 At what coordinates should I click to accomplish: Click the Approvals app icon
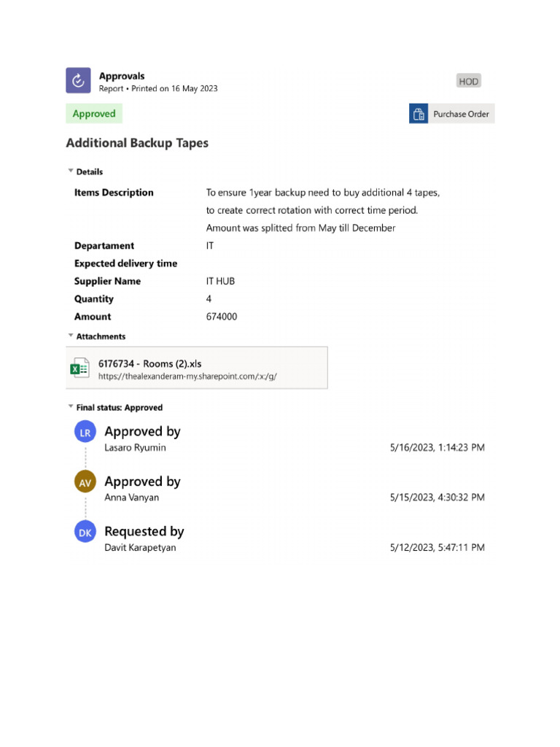click(x=78, y=80)
